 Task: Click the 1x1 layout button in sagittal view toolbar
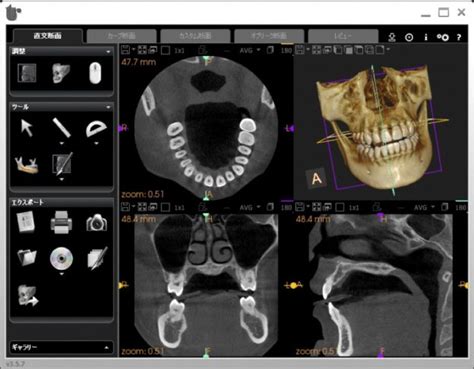354,207
